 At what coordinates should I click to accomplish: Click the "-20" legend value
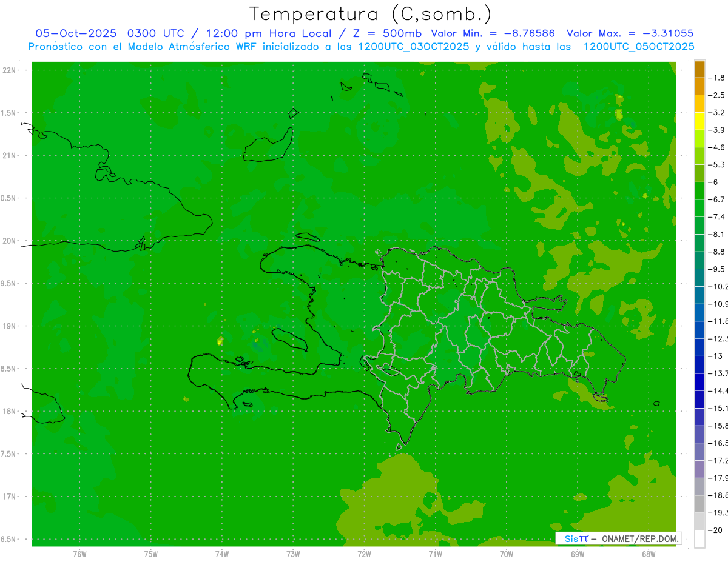pos(716,530)
